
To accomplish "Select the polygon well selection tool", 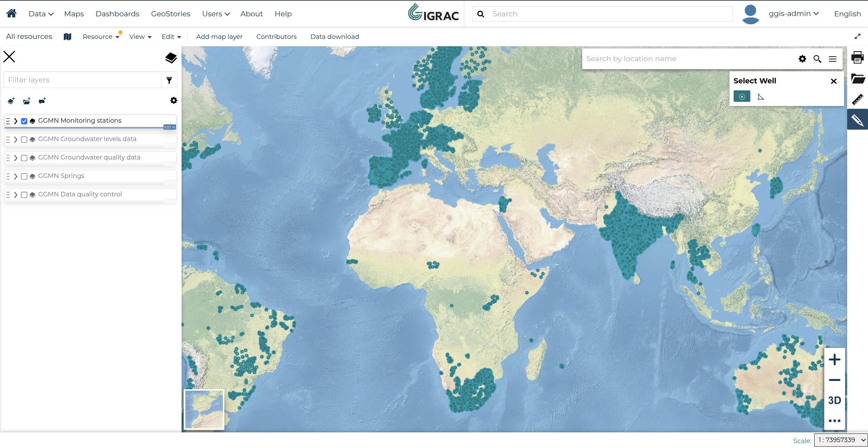I will point(761,97).
